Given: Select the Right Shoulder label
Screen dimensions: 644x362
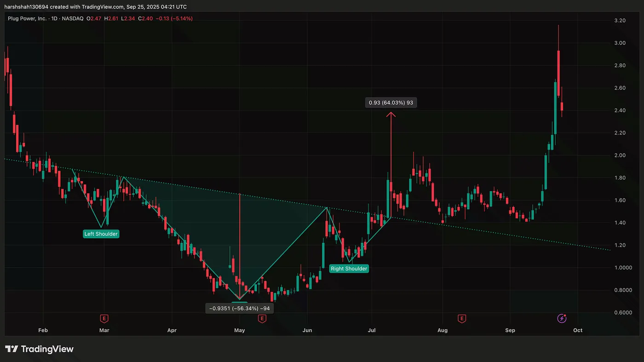Looking at the screenshot, I should [x=349, y=269].
